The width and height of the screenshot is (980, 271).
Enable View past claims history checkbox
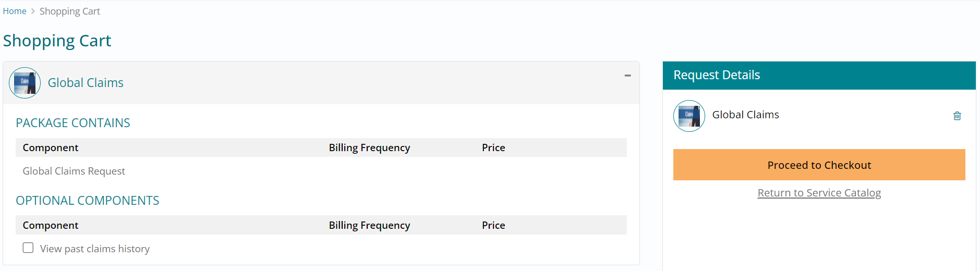point(28,248)
